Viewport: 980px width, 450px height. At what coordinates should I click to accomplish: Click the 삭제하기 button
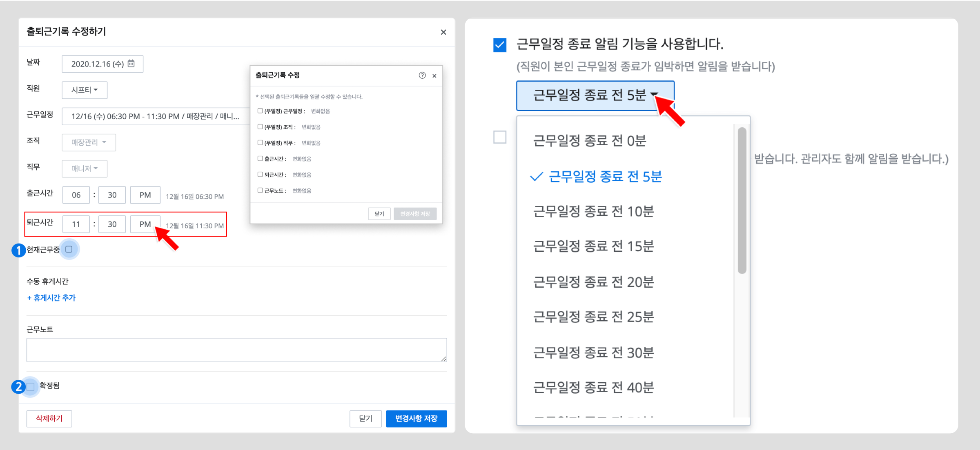point(49,419)
